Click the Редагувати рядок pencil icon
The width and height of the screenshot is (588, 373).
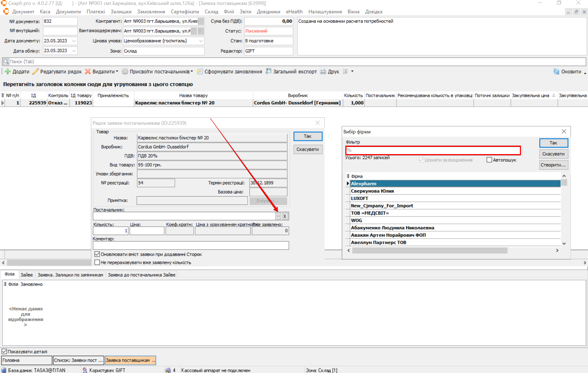pos(35,72)
